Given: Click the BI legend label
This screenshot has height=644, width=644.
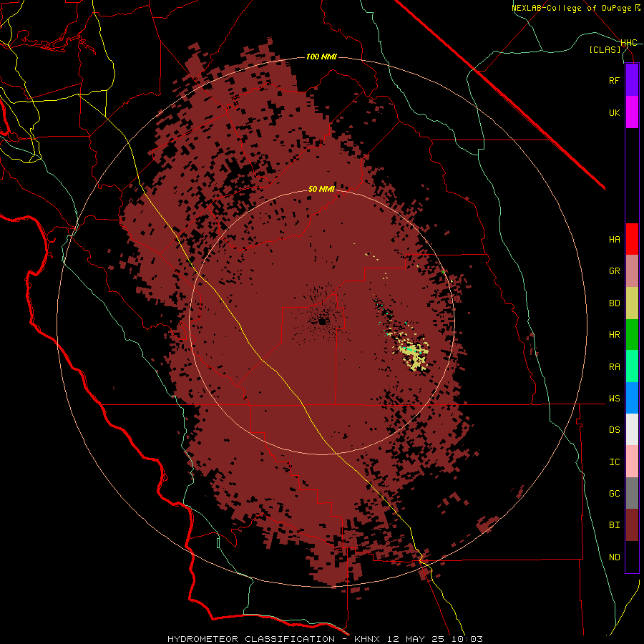Looking at the screenshot, I should [614, 525].
